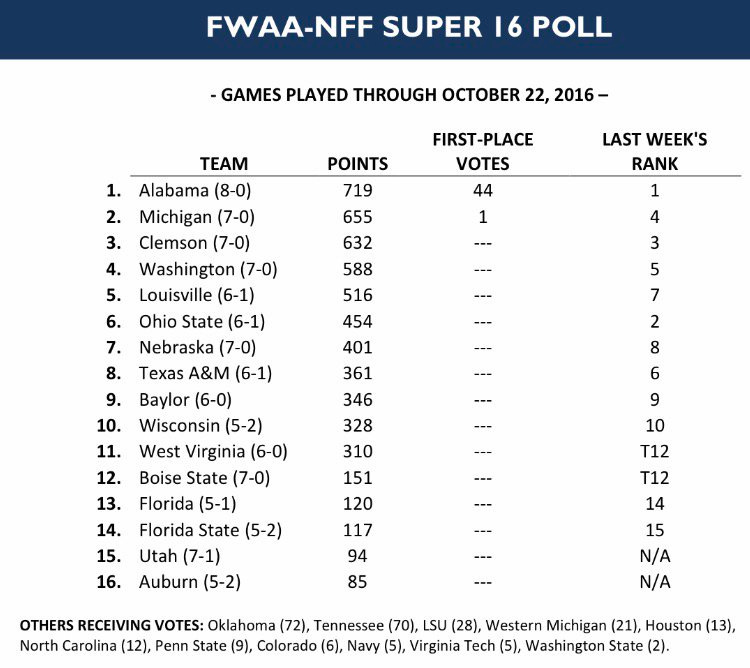Viewport: 750px width, 668px height.
Task: Select the TEAM column header
Action: point(224,164)
